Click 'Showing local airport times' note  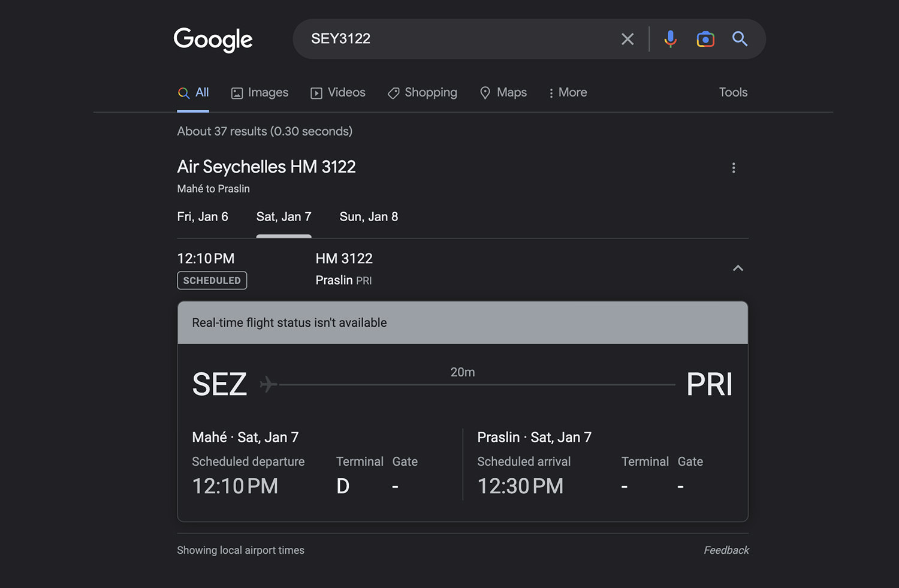[x=240, y=550]
